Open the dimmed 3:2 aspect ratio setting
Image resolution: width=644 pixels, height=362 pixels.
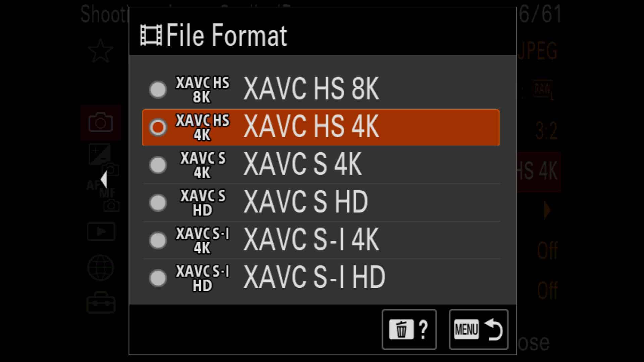tap(547, 131)
